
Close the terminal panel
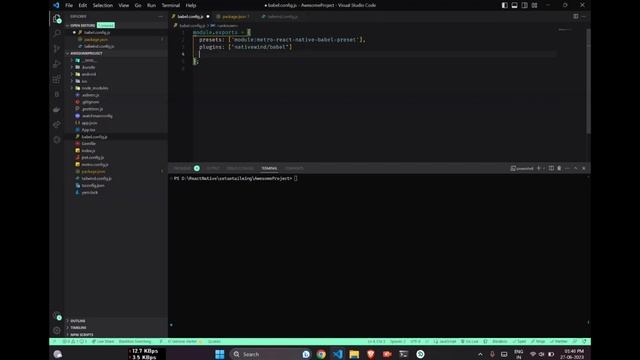(x=584, y=168)
